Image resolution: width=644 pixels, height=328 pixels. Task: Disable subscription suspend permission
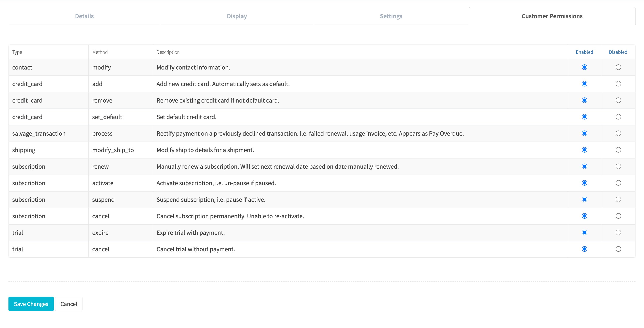(618, 199)
